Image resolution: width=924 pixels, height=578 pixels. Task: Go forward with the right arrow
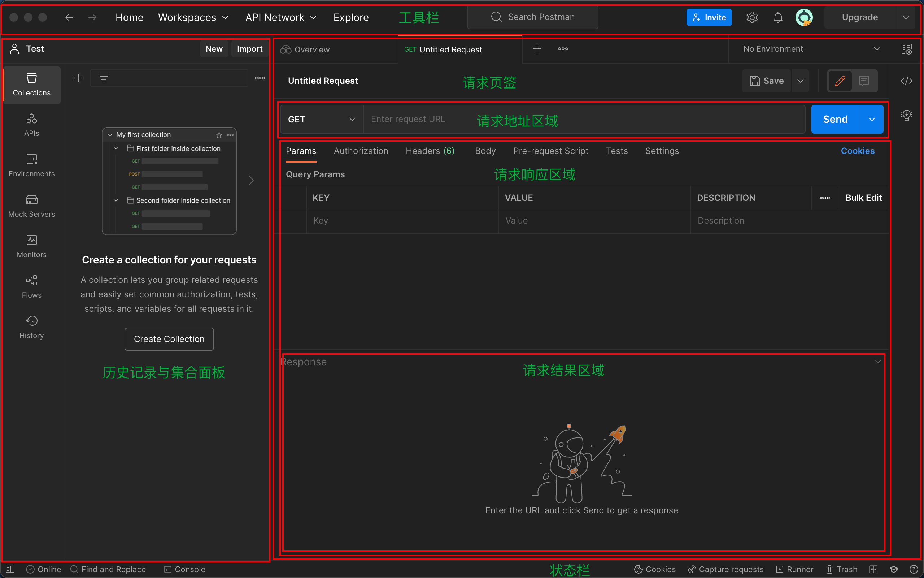coord(92,17)
